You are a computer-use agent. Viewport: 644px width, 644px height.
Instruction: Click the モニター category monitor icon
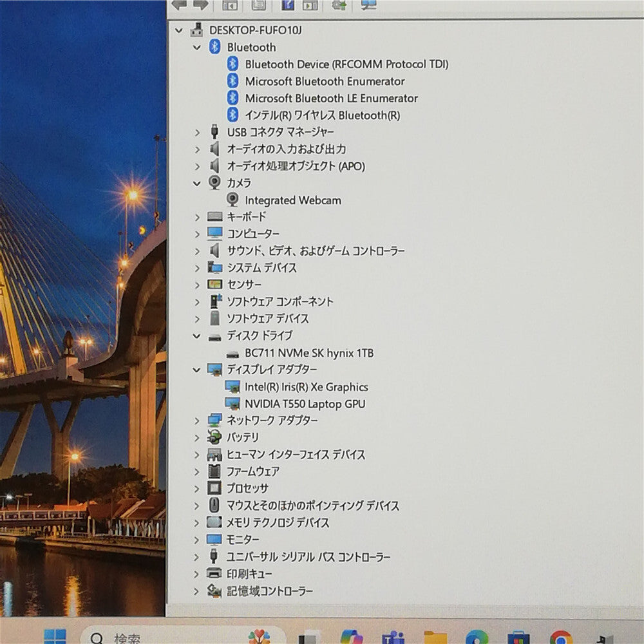tap(214, 539)
